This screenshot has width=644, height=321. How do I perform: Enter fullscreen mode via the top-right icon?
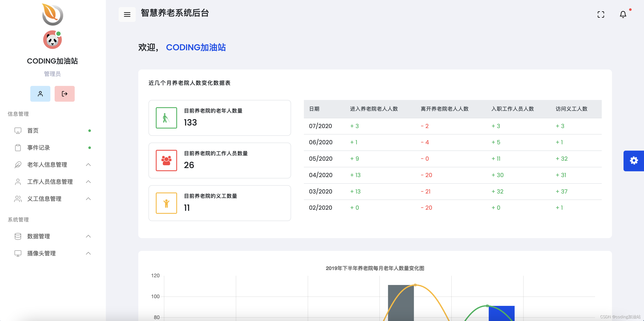click(601, 14)
